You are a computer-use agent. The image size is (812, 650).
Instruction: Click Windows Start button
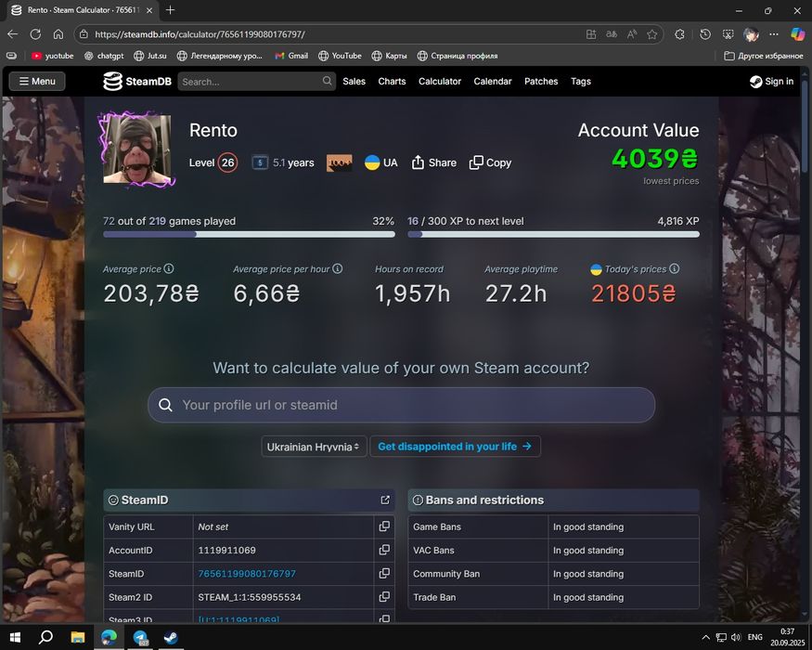tap(15, 637)
